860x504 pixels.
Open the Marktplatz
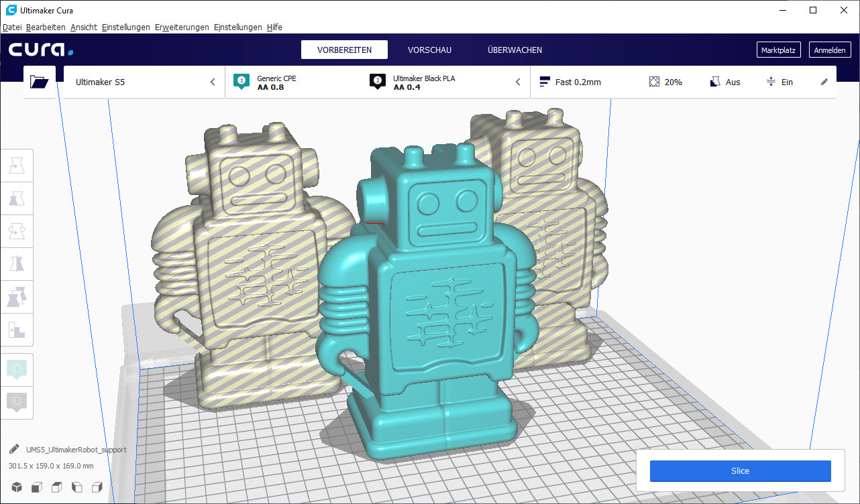(778, 49)
